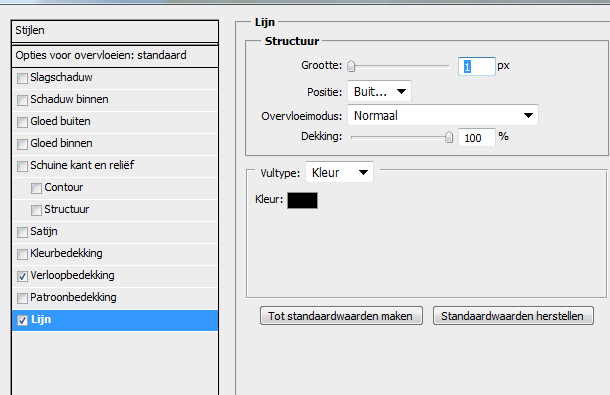Select the Structuur sub-style label in list

[67, 209]
